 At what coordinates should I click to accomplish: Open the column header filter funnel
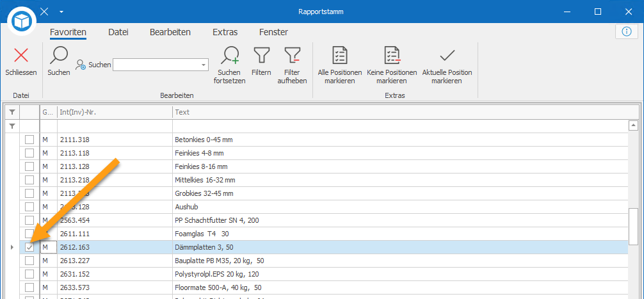pyautogui.click(x=12, y=111)
